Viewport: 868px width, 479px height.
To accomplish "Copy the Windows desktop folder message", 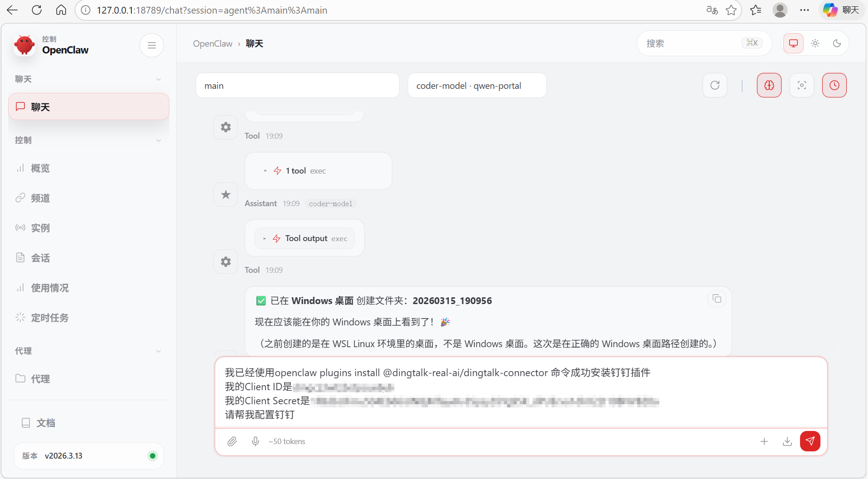I will [717, 299].
